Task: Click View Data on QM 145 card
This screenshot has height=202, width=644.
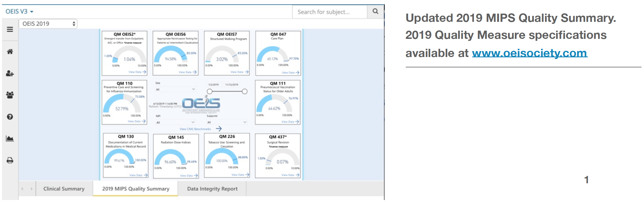Action: pos(189,176)
